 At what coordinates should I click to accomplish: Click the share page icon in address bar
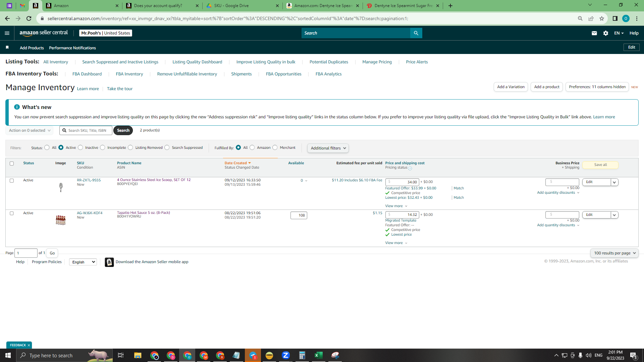(x=591, y=18)
